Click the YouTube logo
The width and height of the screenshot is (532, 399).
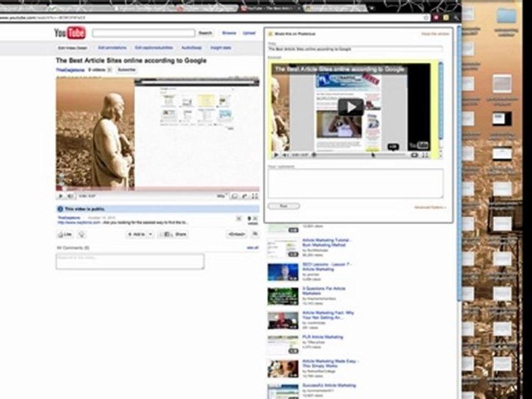(70, 33)
